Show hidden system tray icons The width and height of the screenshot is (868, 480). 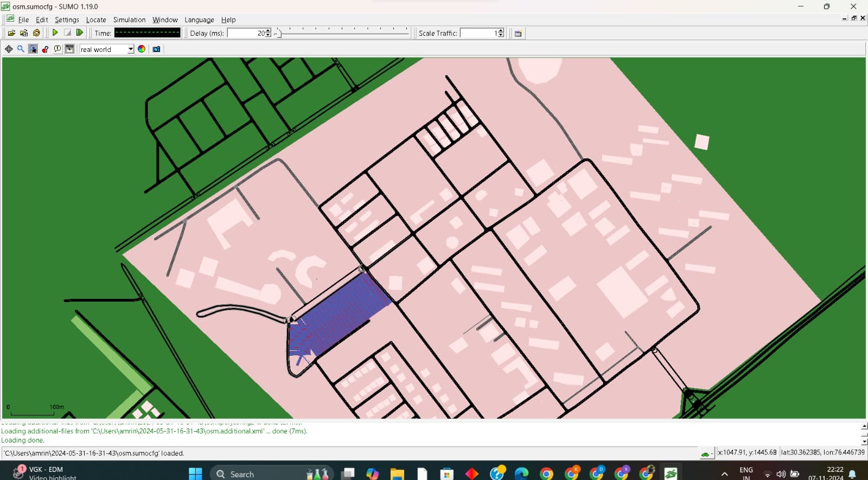click(x=724, y=474)
